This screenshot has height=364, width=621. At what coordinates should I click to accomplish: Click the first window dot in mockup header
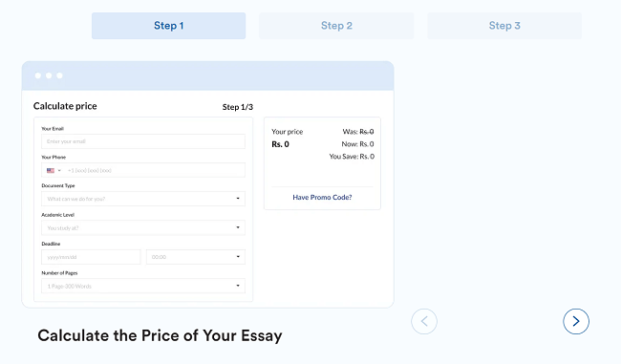[x=38, y=75]
